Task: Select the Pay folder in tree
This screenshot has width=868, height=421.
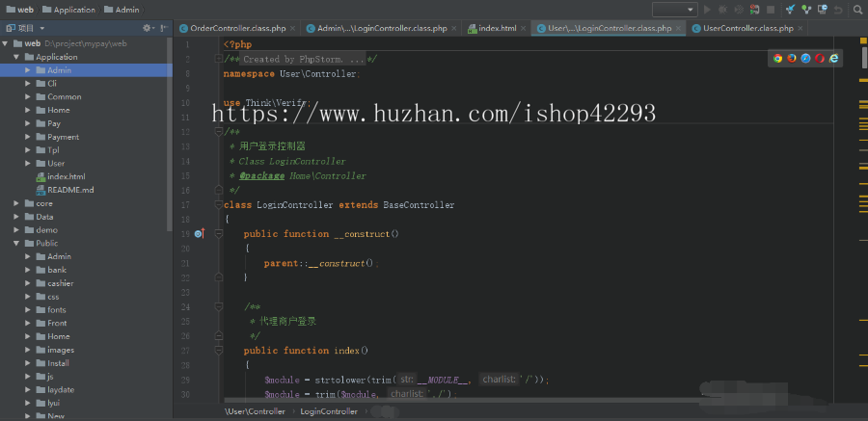Action: point(48,123)
